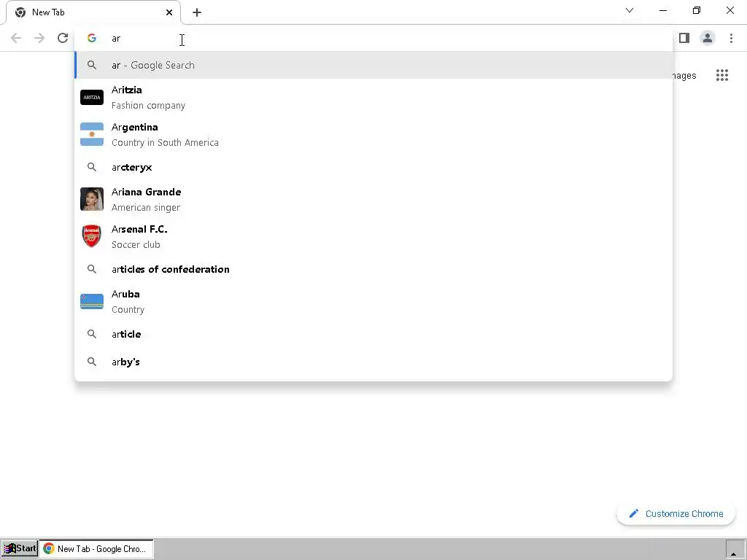Click 'American singer' description text
The width and height of the screenshot is (747, 560).
pos(146,207)
